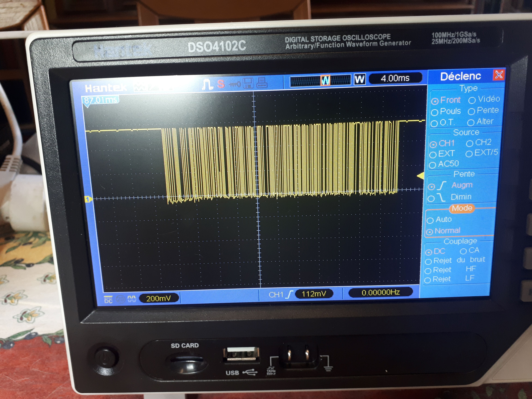Click the 87.01ms trigger position marker

point(100,100)
